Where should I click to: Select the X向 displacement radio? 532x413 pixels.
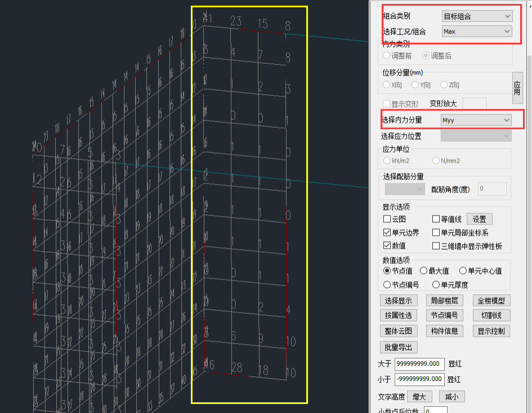[386, 85]
